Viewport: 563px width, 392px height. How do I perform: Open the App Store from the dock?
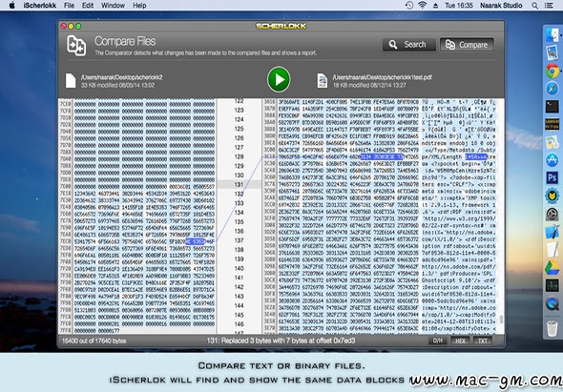point(553,159)
